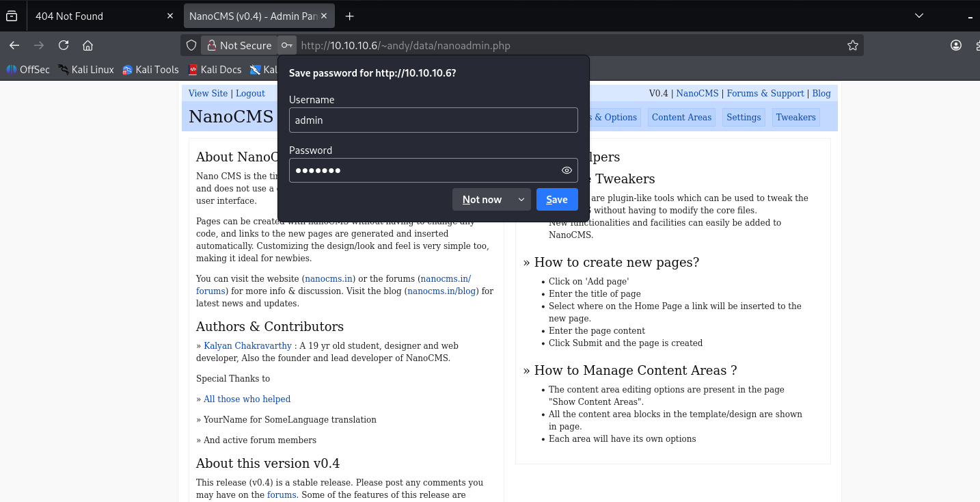Click Save to store the password
Viewport: 980px width, 502px height.
pyautogui.click(x=557, y=200)
